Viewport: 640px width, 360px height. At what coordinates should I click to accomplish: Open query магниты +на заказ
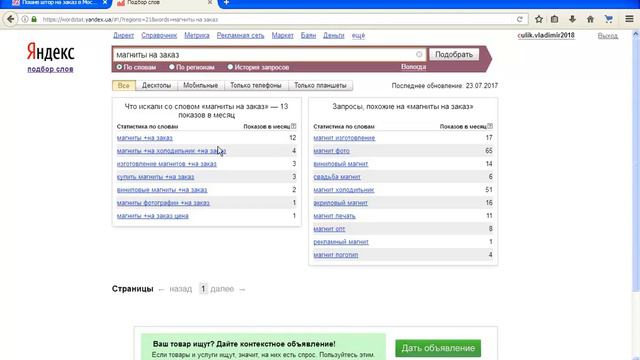click(x=144, y=138)
